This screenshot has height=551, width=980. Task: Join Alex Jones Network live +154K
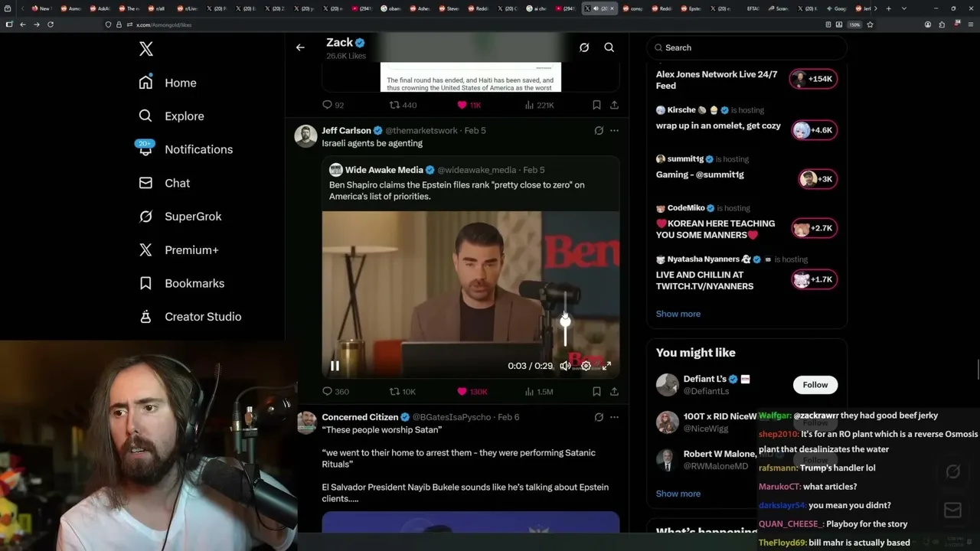(x=814, y=79)
